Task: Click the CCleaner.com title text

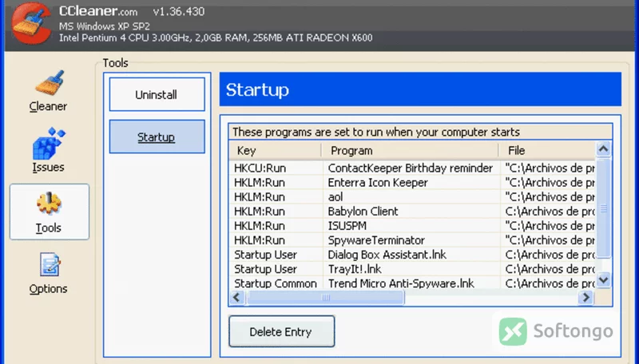Action: [x=98, y=11]
